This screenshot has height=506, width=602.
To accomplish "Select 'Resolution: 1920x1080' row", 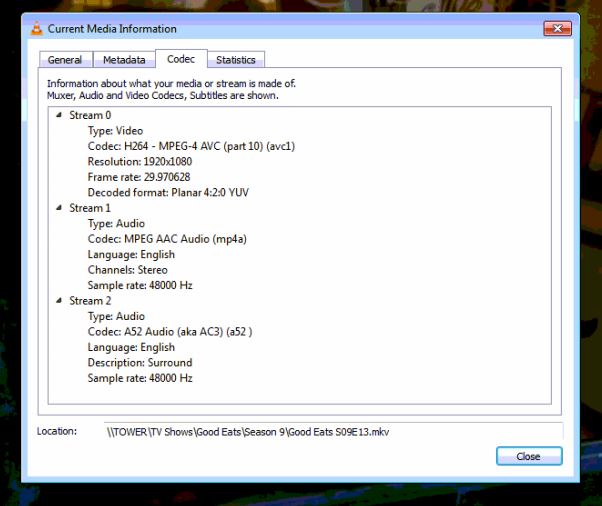I will click(x=140, y=162).
